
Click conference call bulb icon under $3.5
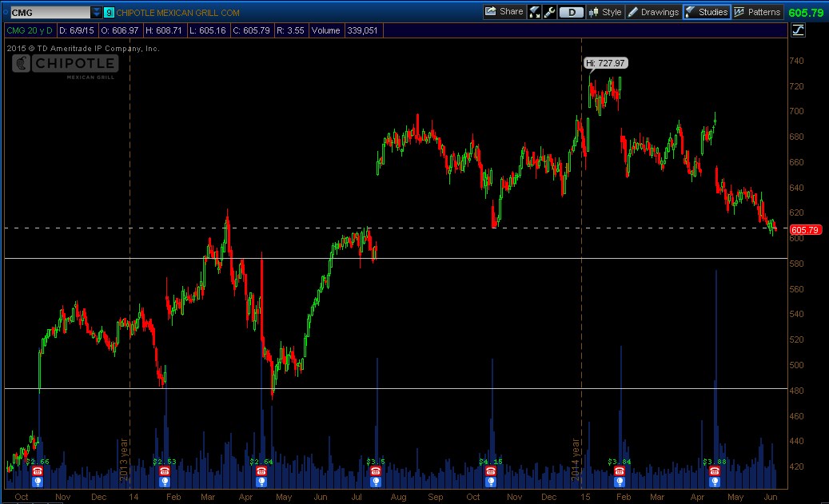[376, 482]
